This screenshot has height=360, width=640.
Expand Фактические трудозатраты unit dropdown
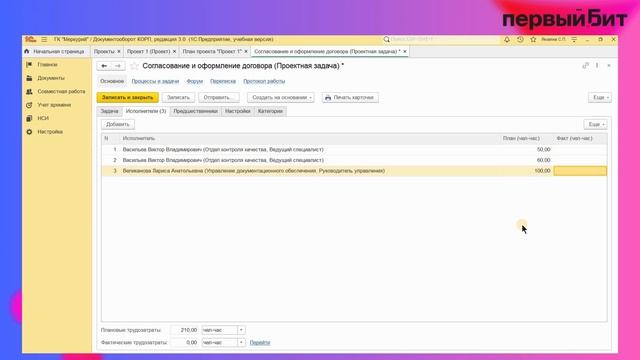tap(241, 342)
